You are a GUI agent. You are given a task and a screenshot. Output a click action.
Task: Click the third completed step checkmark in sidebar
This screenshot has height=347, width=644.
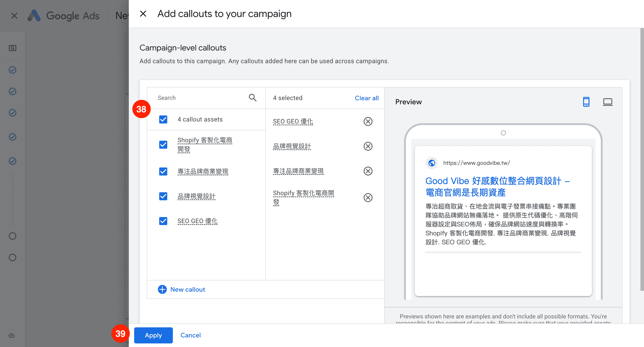click(x=13, y=113)
